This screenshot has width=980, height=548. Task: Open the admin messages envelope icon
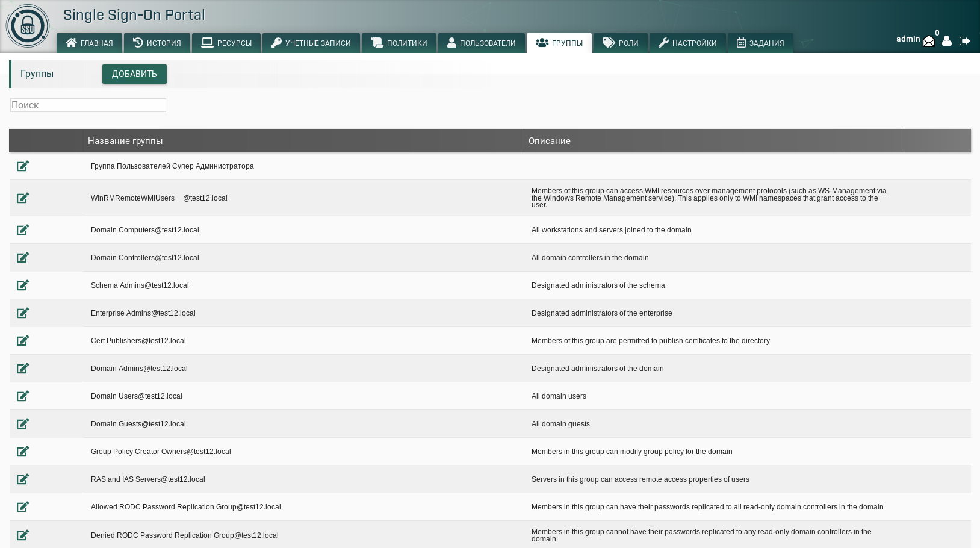[x=929, y=41]
